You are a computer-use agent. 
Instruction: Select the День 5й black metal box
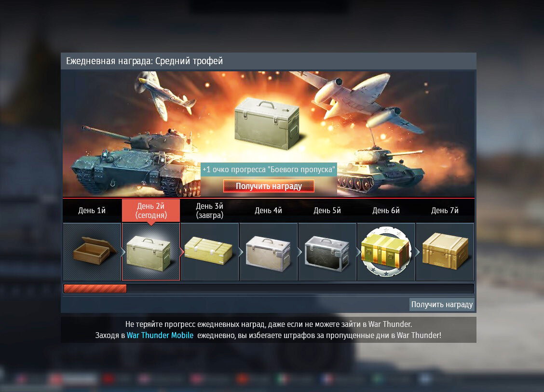[x=327, y=252]
